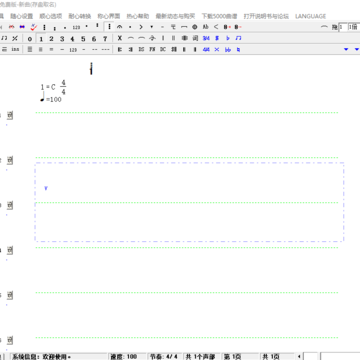Image resolution: width=360 pixels, height=360 pixels.
Task: Click the 1 = C key signature text
Action: pos(48,87)
